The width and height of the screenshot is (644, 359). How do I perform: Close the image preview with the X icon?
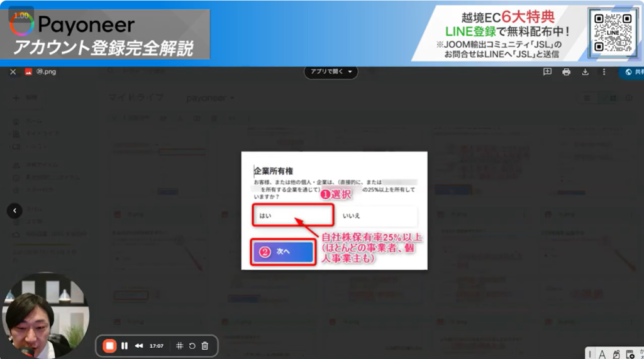click(13, 72)
